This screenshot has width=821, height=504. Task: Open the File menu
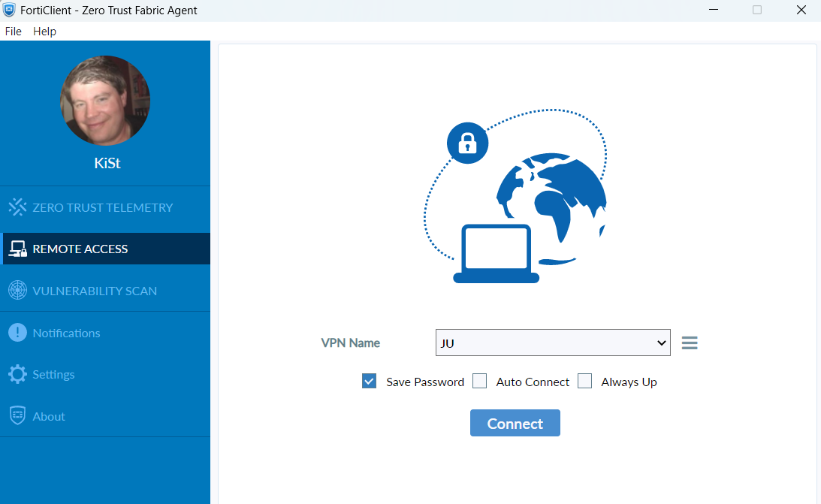14,32
